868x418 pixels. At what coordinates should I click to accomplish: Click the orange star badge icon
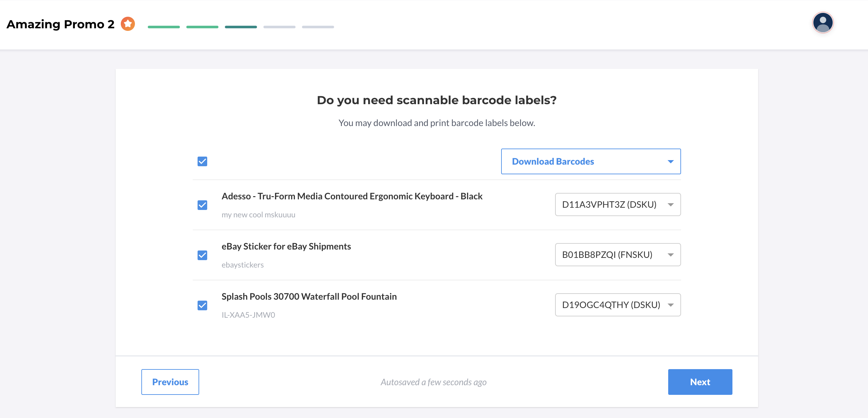128,24
